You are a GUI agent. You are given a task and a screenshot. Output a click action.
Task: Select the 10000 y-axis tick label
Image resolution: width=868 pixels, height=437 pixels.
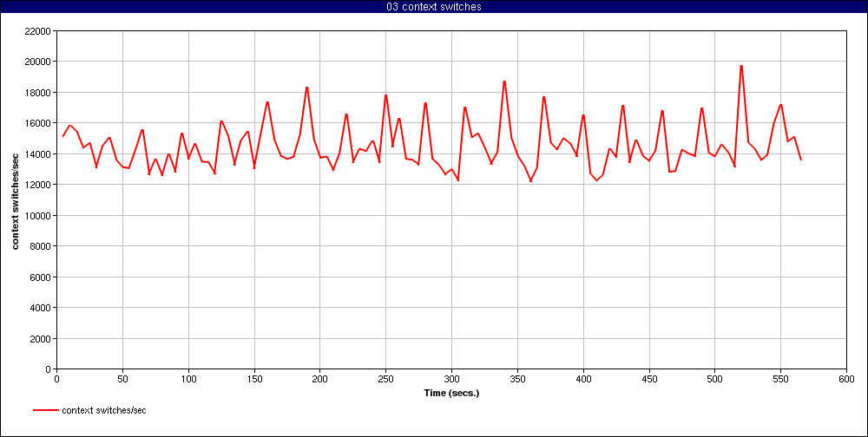click(x=37, y=216)
